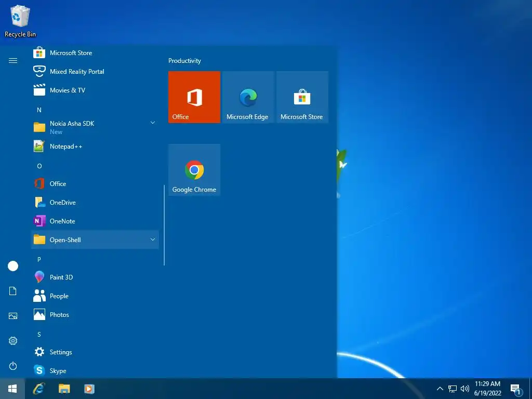Open the volume control in tray
Screen dimensions: 532x399
click(465, 389)
